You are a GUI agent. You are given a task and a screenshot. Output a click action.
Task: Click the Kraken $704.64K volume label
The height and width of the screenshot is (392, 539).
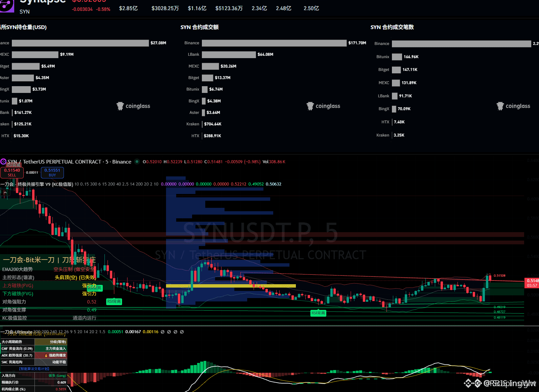[213, 124]
